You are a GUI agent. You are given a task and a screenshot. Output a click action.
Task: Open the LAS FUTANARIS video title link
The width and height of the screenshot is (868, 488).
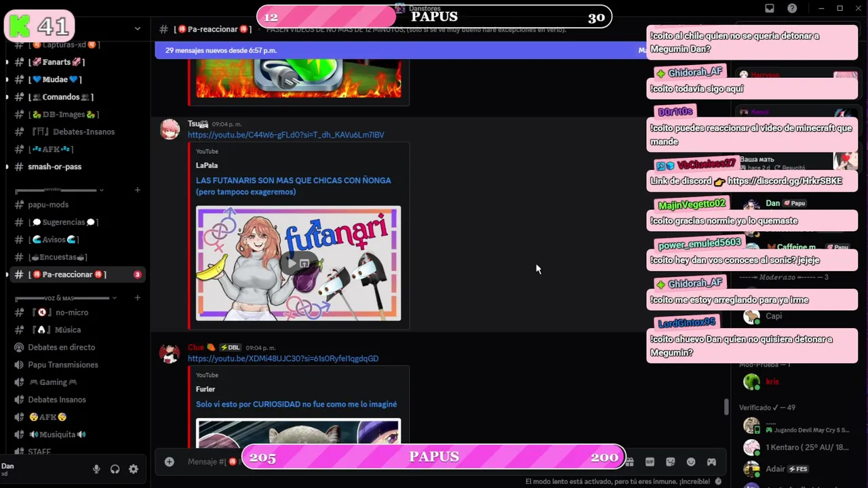(294, 186)
